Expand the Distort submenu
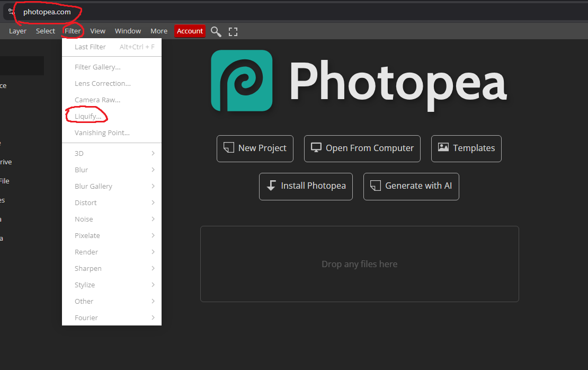Image resolution: width=588 pixels, height=370 pixels. point(112,202)
